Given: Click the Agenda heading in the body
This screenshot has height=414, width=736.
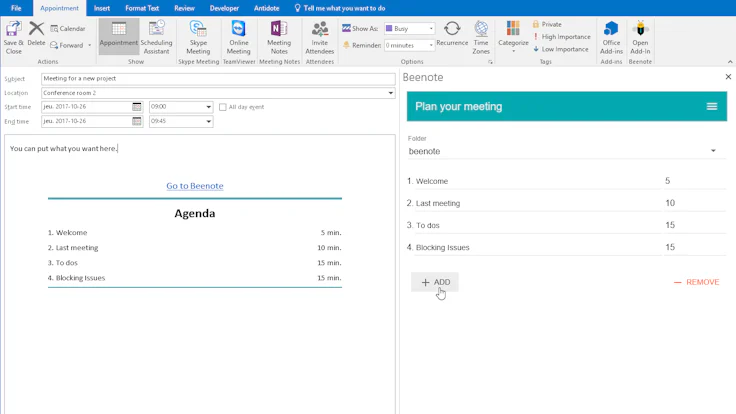Looking at the screenshot, I should pos(195,214).
